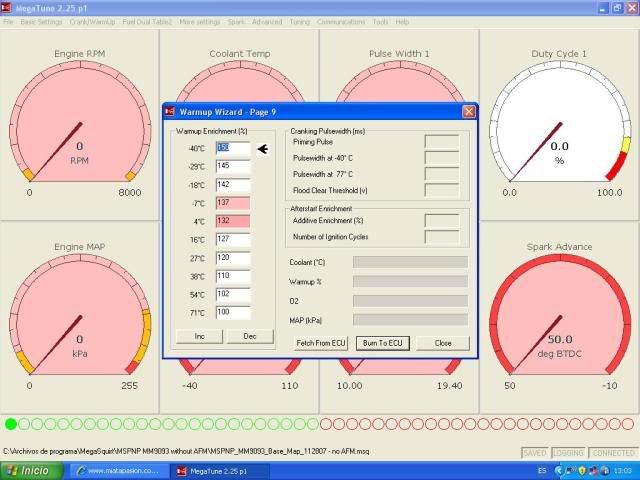Viewport: 640px width, 480px height.
Task: Open the Inicio start button
Action: click(32, 471)
